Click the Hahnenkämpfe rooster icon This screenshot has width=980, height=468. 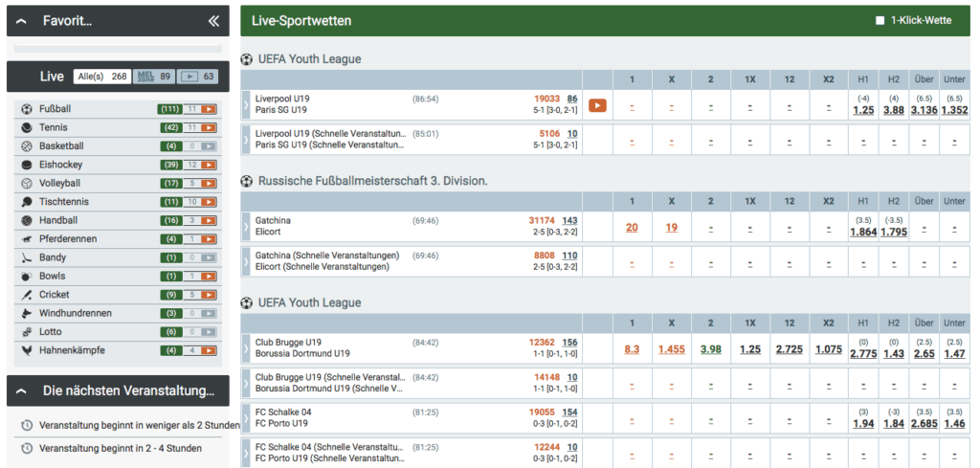[26, 350]
